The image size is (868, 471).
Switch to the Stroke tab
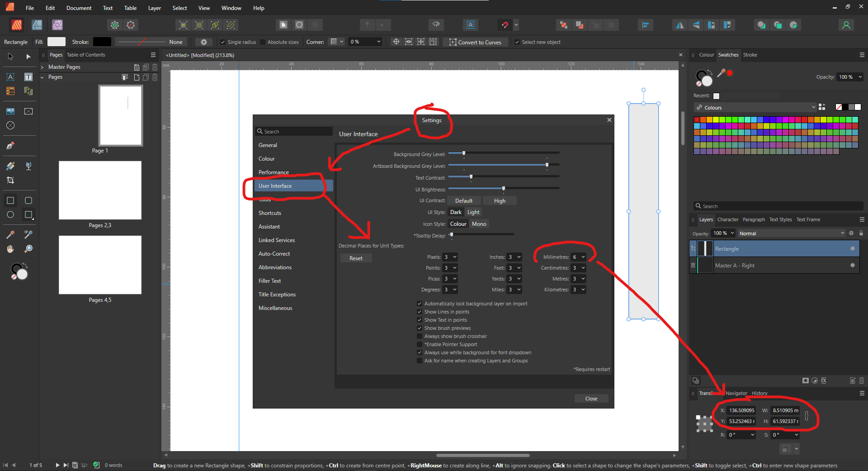[x=750, y=55]
